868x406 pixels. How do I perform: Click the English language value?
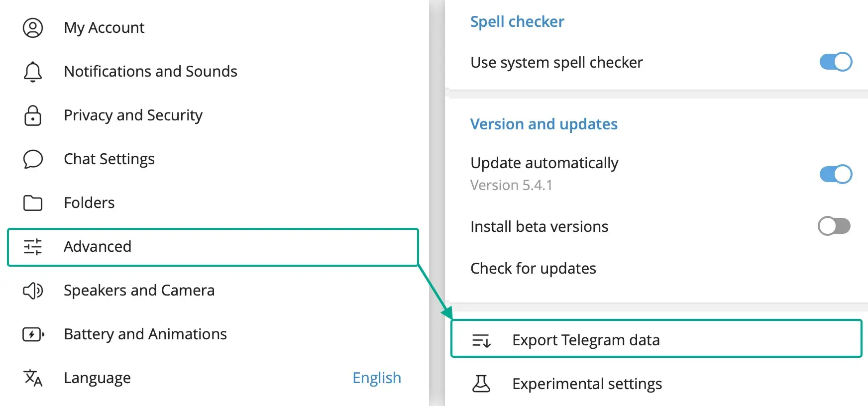pos(376,378)
